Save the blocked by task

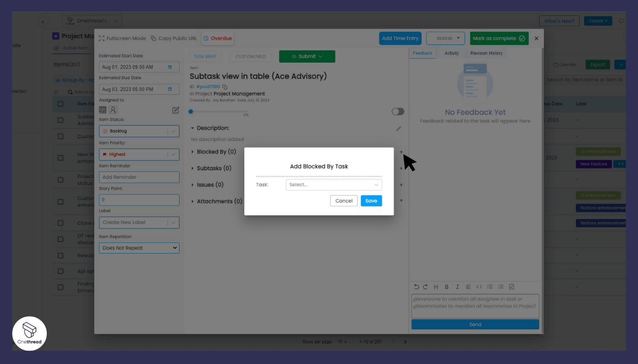(371, 201)
